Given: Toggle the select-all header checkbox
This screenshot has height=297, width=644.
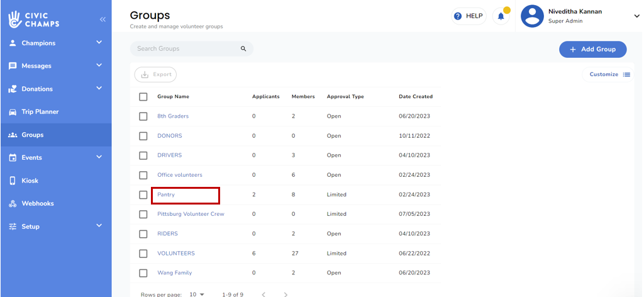Looking at the screenshot, I should tap(143, 97).
